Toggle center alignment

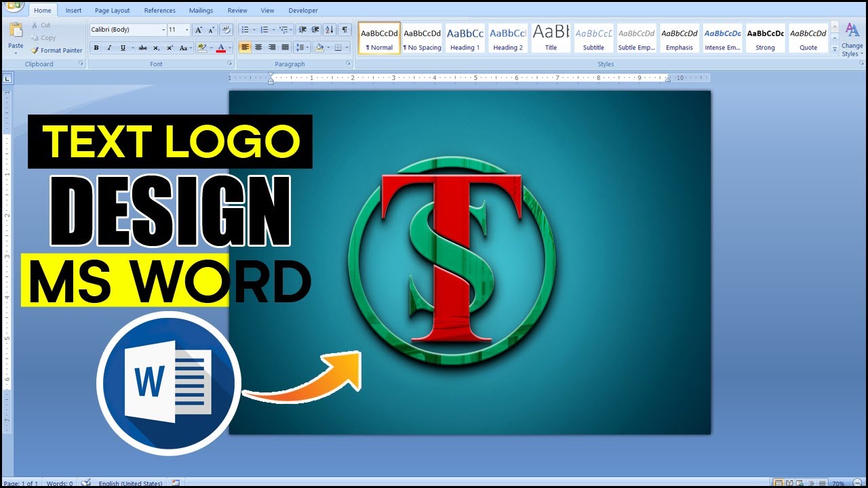point(258,47)
